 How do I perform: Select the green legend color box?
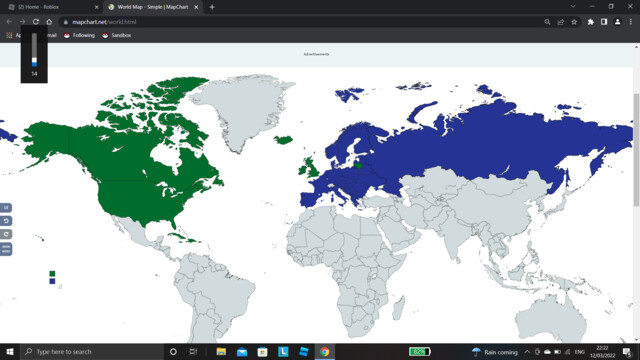(x=52, y=273)
